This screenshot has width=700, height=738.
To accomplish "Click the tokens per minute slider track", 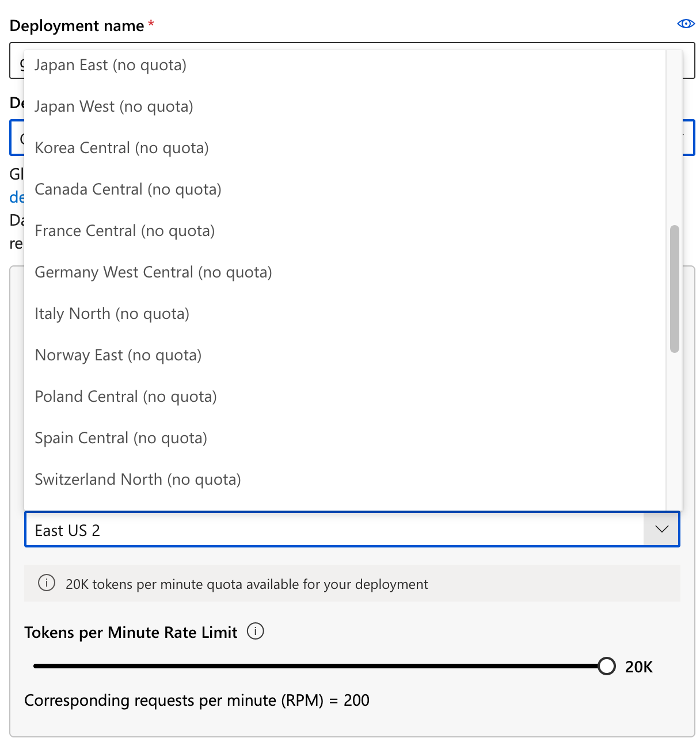I will click(315, 666).
